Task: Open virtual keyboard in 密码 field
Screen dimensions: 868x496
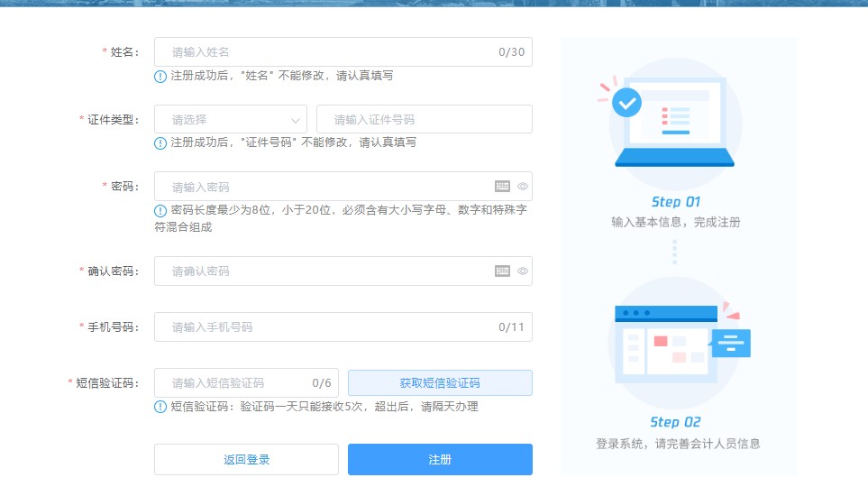Action: pyautogui.click(x=502, y=187)
